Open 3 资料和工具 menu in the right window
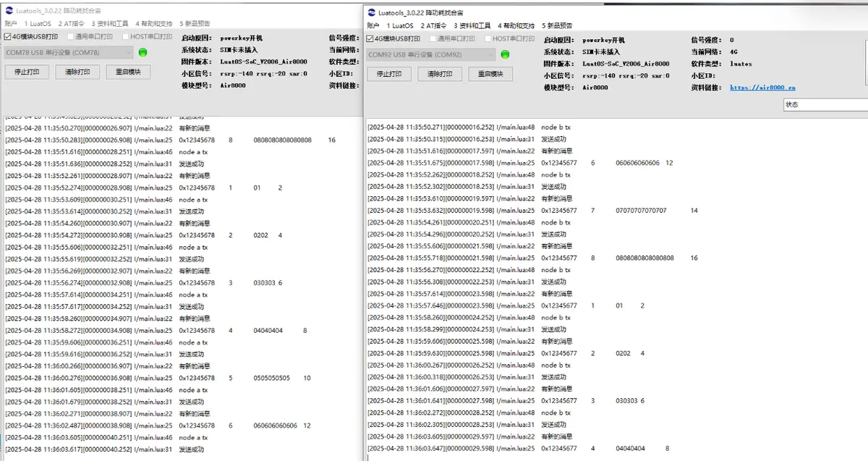868x469 pixels. click(x=472, y=26)
